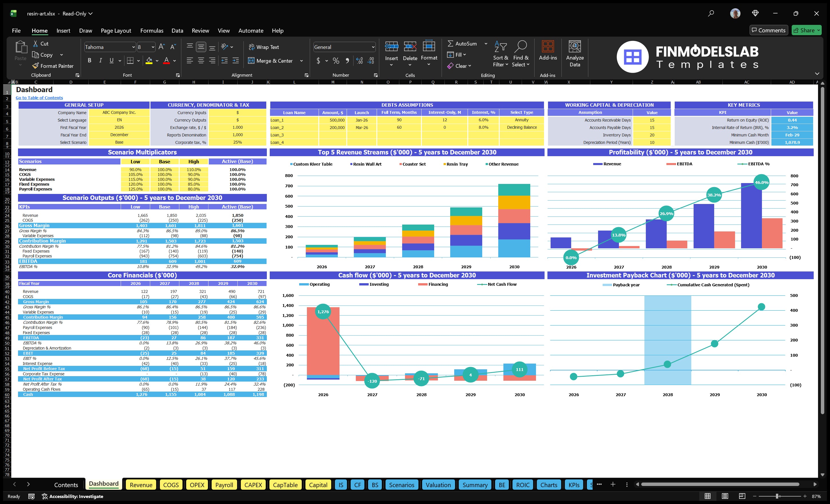This screenshot has width=830, height=504.
Task: Click the Comma Style icon
Action: pos(347,61)
